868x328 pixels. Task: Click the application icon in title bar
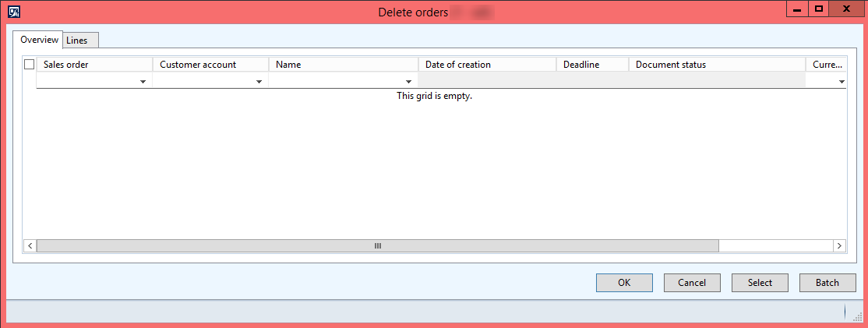[13, 12]
